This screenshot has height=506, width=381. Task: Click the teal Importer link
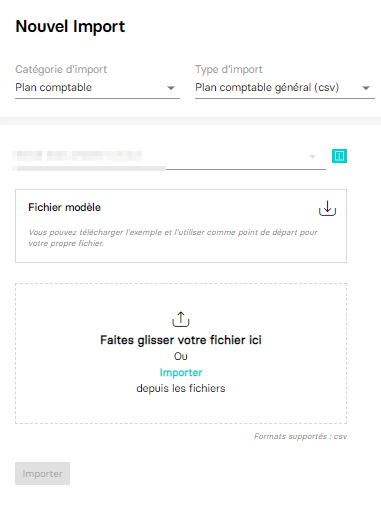click(x=181, y=372)
